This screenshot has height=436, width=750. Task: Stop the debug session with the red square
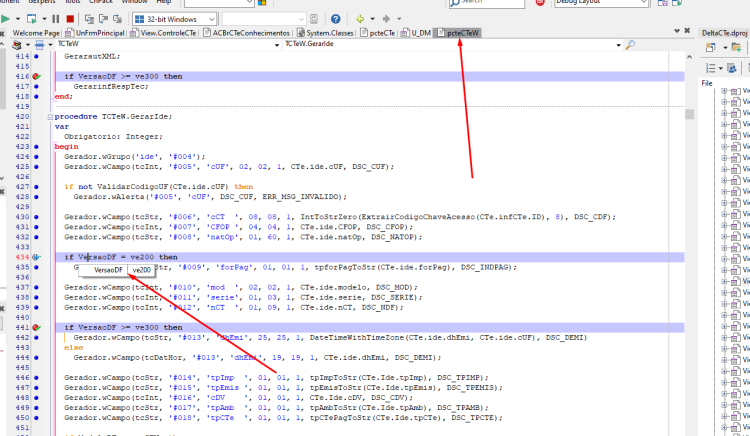click(x=70, y=19)
